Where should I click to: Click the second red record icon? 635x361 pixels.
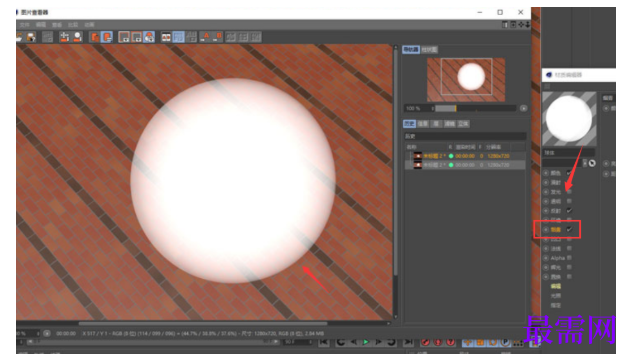pyautogui.click(x=438, y=342)
